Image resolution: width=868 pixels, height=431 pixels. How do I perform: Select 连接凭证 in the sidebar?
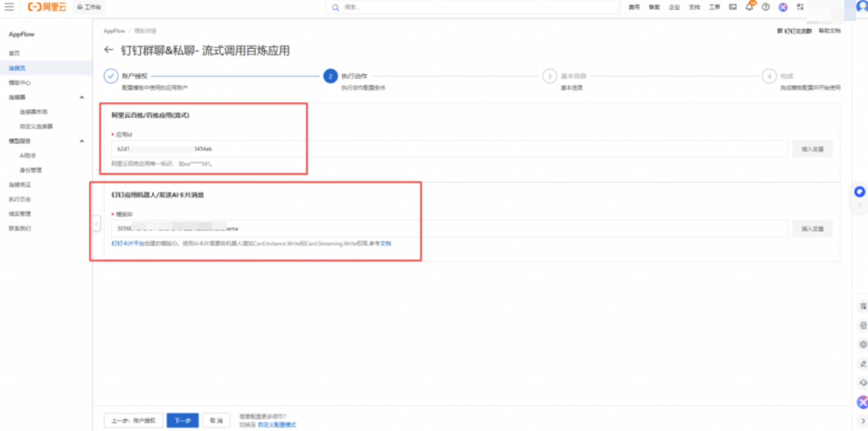tap(20, 184)
